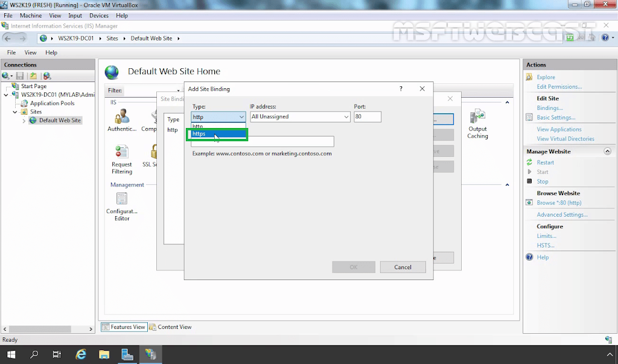Open the Authentication feature icon
The image size is (618, 364).
click(122, 120)
